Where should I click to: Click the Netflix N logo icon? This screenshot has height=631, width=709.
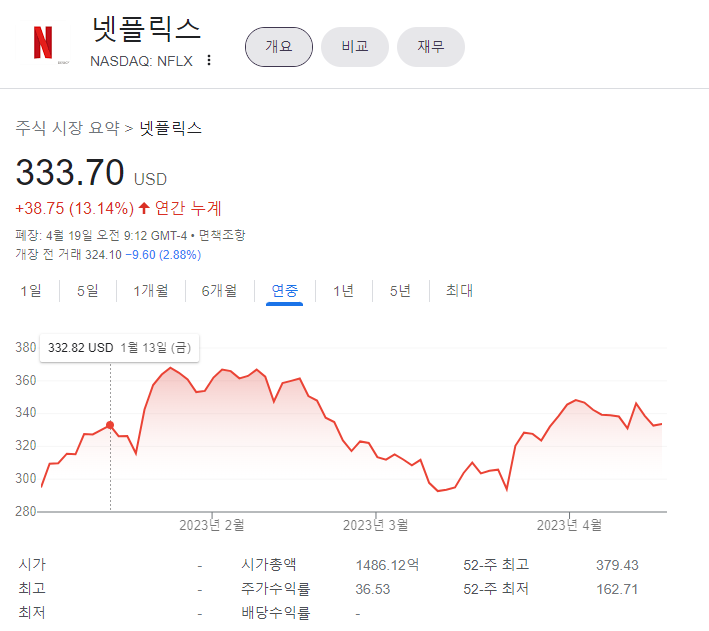coord(43,43)
